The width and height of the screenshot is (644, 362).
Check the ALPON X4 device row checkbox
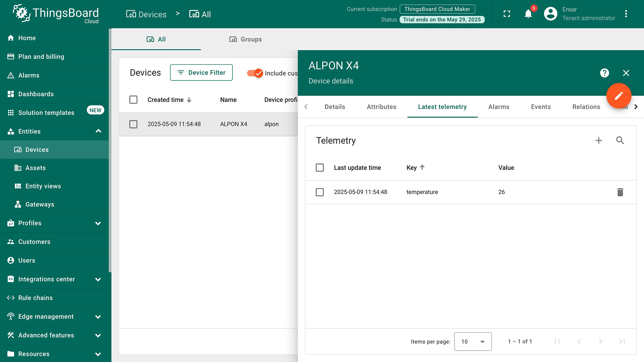133,124
